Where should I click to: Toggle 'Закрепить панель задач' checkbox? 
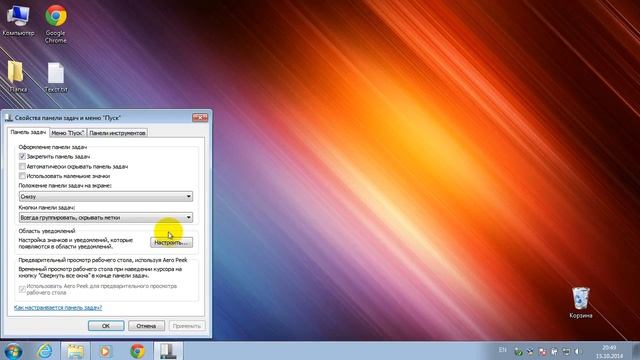point(22,156)
